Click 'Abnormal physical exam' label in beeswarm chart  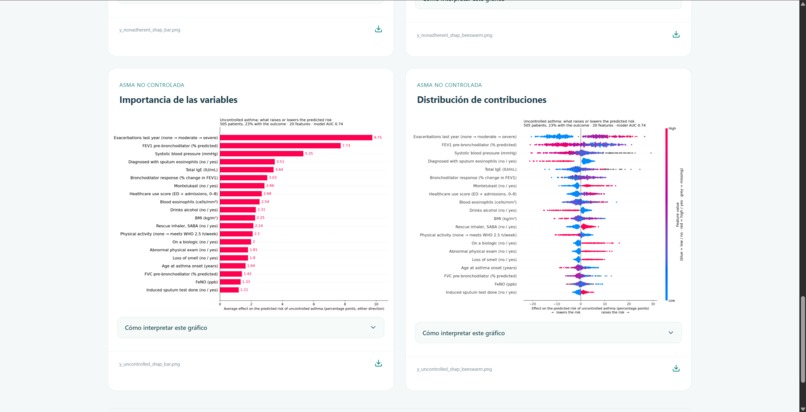point(483,251)
